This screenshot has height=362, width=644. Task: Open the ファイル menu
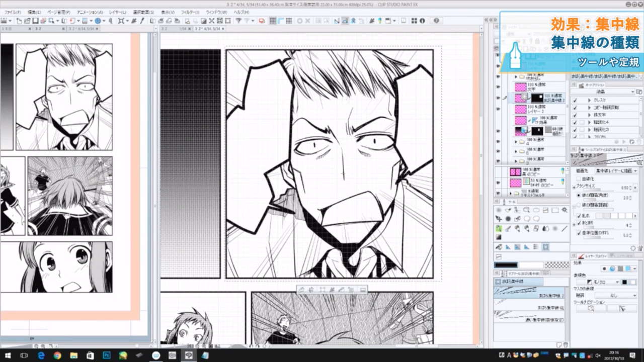click(12, 12)
